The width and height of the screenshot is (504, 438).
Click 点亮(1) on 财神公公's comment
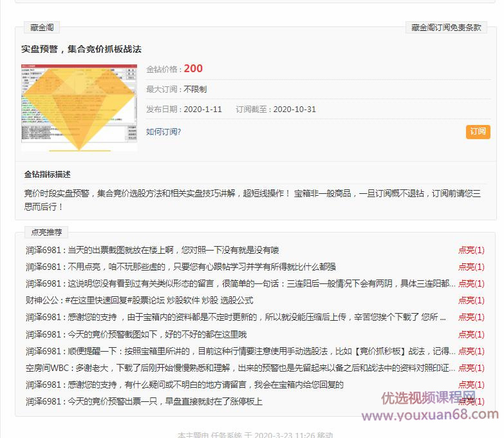click(471, 301)
